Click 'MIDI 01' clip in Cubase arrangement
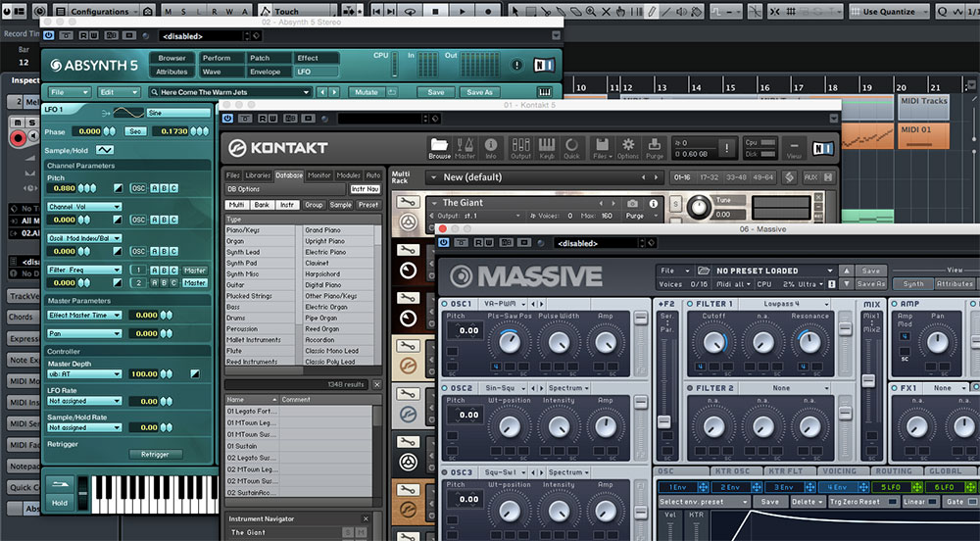The height and width of the screenshot is (541, 980). coord(924,135)
